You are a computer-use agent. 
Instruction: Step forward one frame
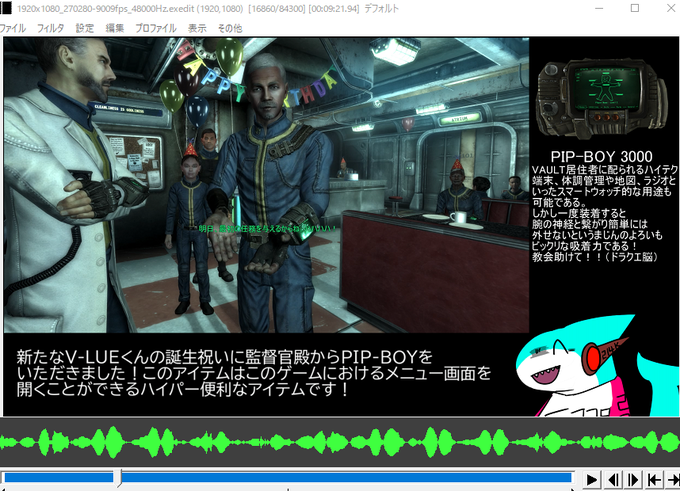click(x=634, y=480)
